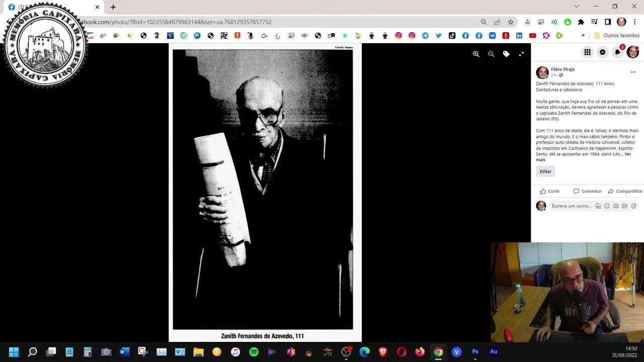
Task: Switch to Photoshop on the taskbar
Action: (x=475, y=352)
